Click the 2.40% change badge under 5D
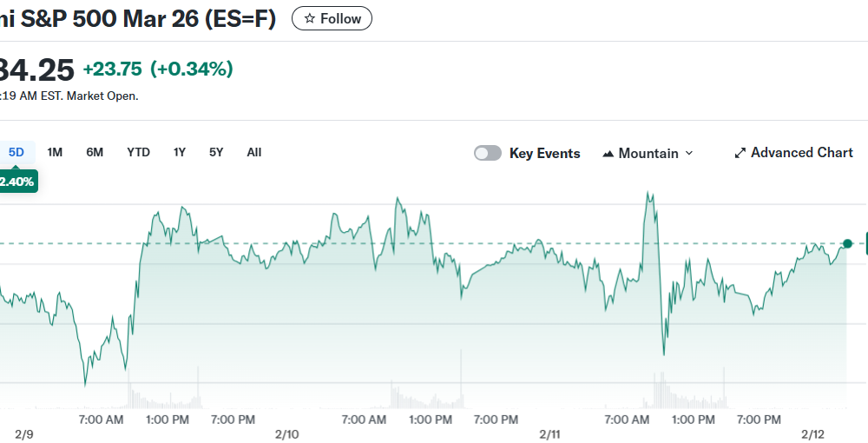868x443 pixels. [x=16, y=182]
